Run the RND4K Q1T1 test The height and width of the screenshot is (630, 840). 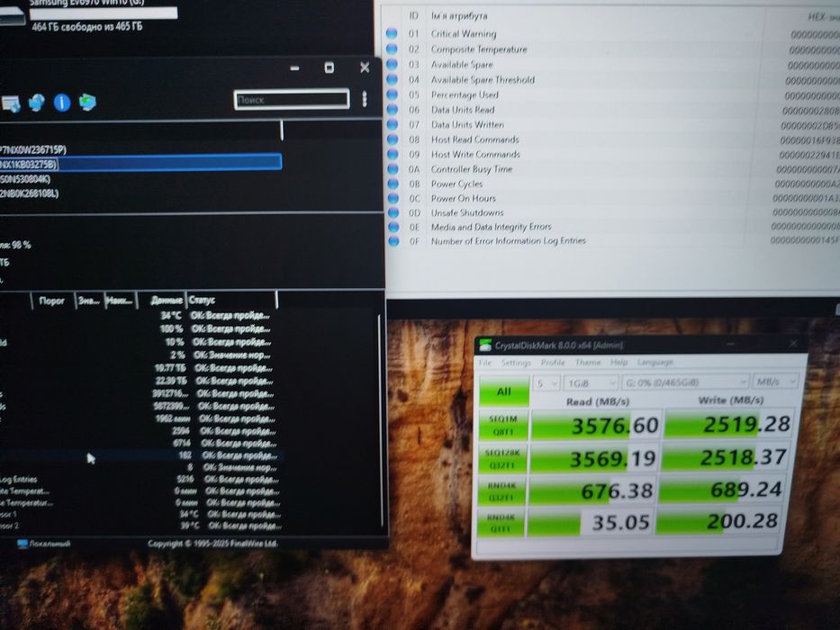click(501, 522)
